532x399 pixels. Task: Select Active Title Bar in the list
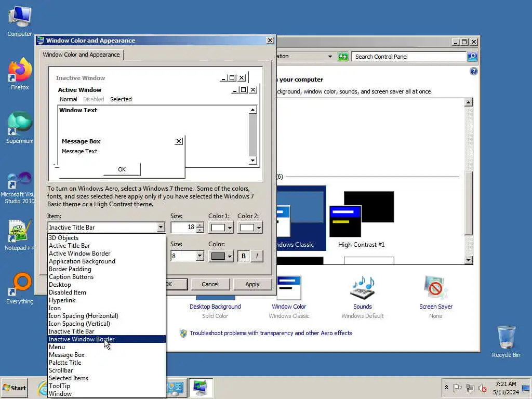pos(107,246)
